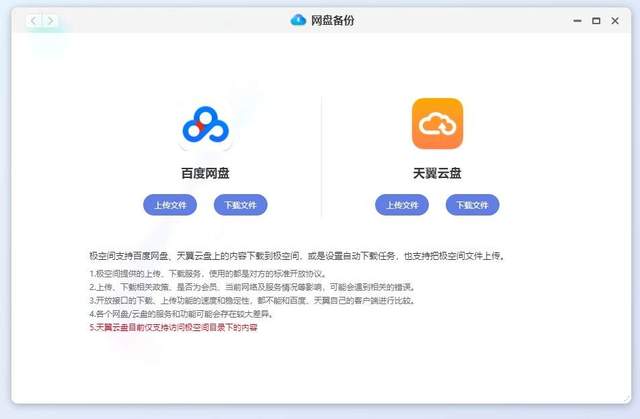
Task: Click note 4 about 各个网盘/云盘的服务
Action: [182, 314]
